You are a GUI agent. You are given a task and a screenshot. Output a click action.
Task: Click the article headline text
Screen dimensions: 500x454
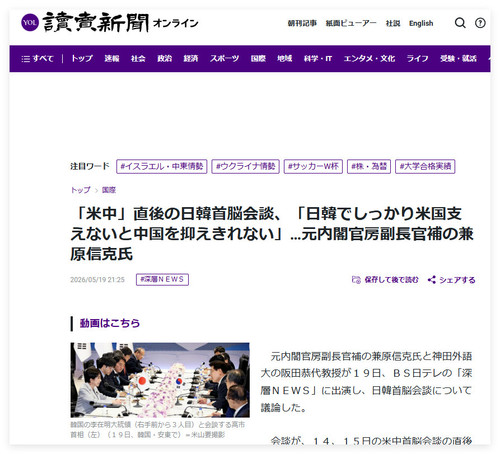[272, 233]
